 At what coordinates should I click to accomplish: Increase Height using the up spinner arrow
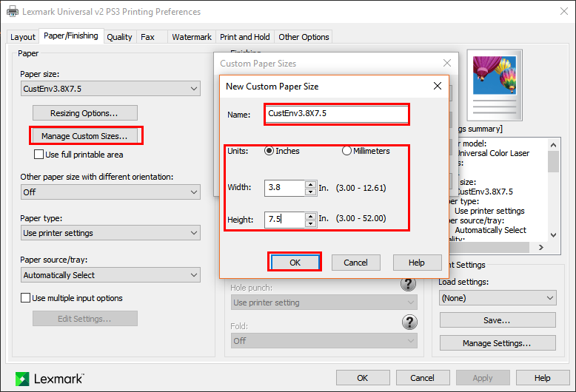[311, 216]
